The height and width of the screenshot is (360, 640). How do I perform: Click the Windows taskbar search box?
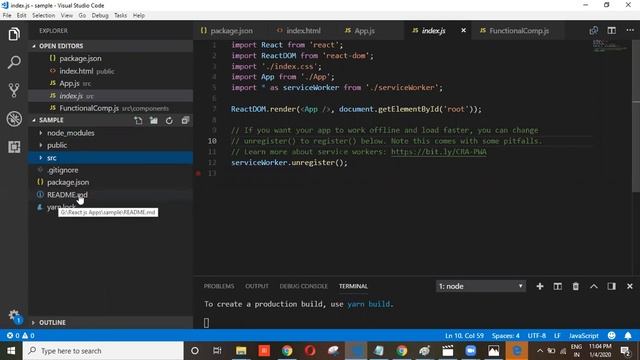tap(103, 351)
